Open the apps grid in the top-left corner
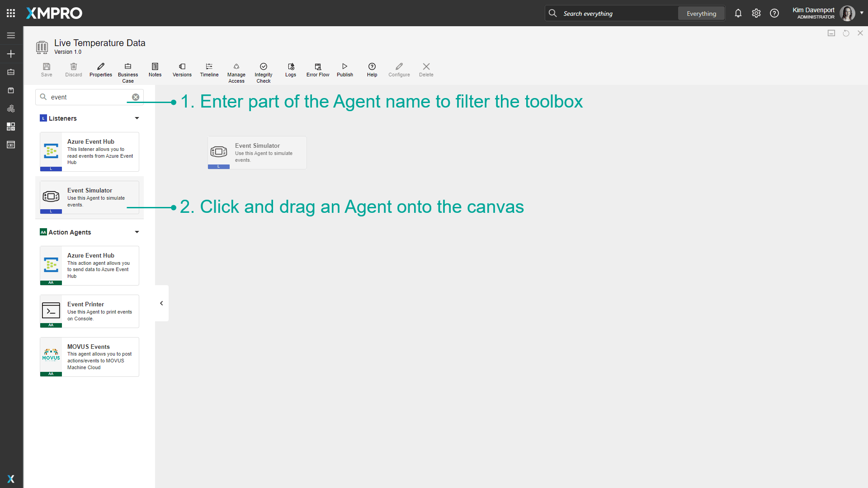This screenshot has height=488, width=868. (11, 13)
